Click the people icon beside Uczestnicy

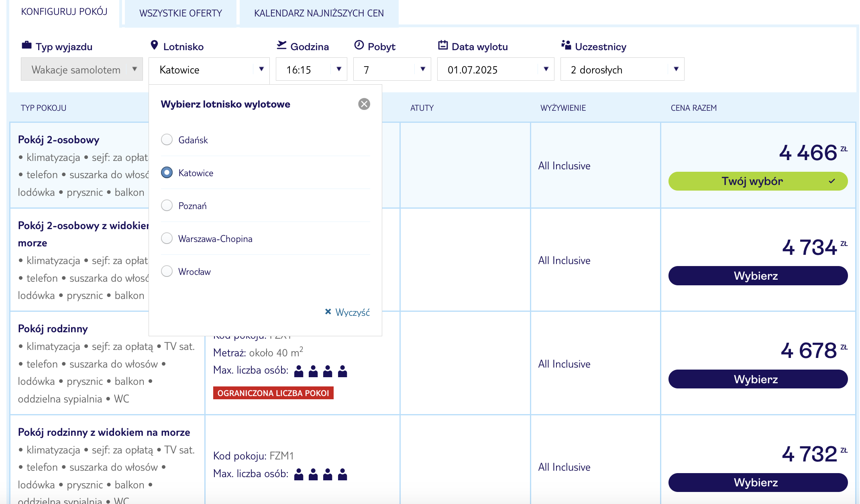[x=566, y=45]
